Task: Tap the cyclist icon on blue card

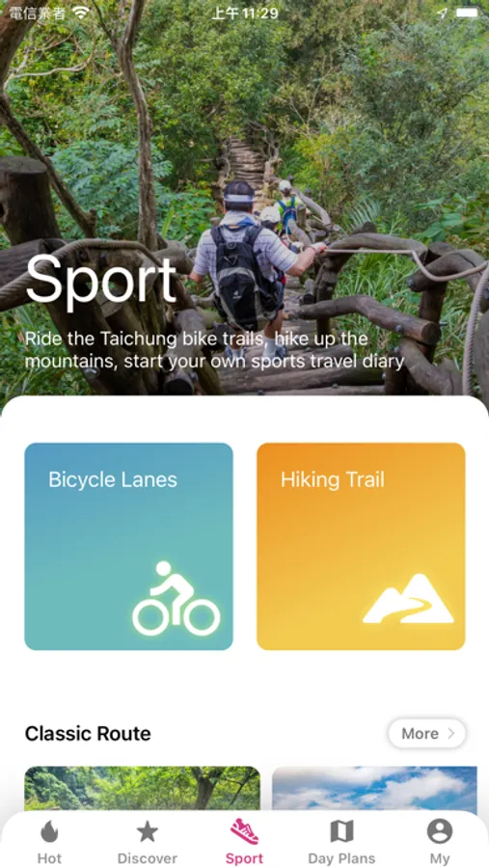Action: click(x=177, y=598)
